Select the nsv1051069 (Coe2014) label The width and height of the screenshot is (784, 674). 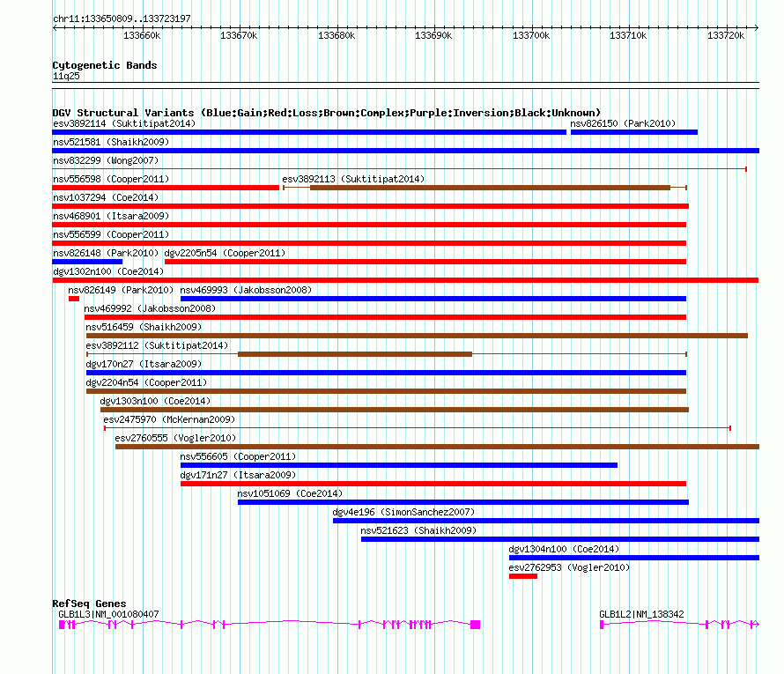pos(290,493)
